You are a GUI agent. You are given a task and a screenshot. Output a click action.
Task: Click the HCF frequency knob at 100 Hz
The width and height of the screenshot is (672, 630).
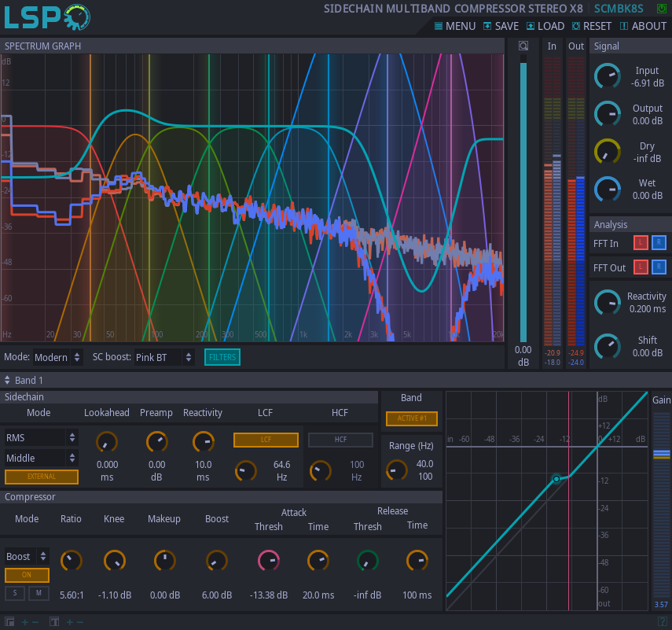pos(321,471)
